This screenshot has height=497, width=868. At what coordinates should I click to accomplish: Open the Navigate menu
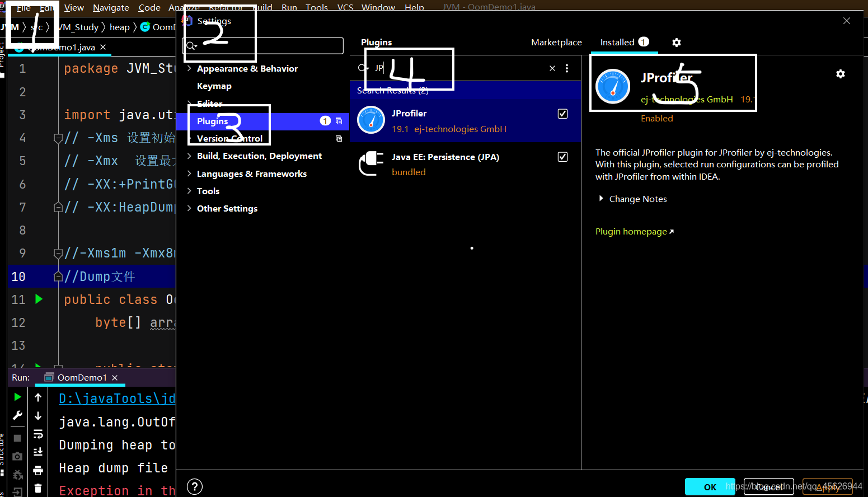pos(111,7)
